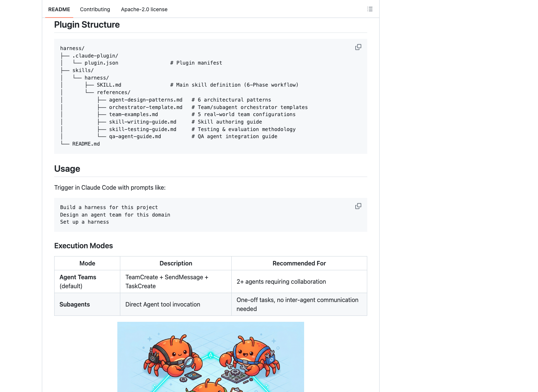This screenshot has height=392, width=538.
Task: Switch to the Contributing tab
Action: point(95,9)
